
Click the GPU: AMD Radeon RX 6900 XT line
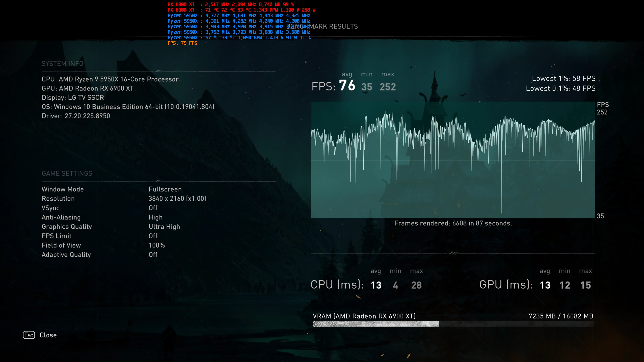pos(88,88)
